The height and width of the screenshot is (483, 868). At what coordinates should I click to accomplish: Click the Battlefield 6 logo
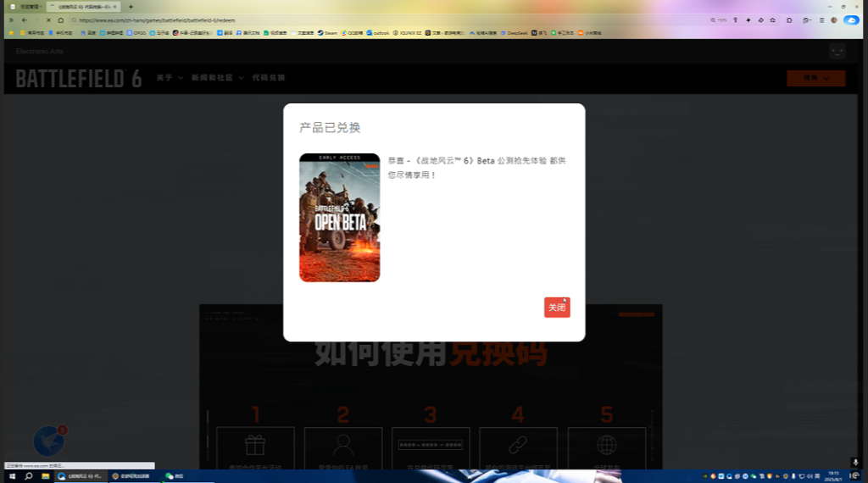79,78
